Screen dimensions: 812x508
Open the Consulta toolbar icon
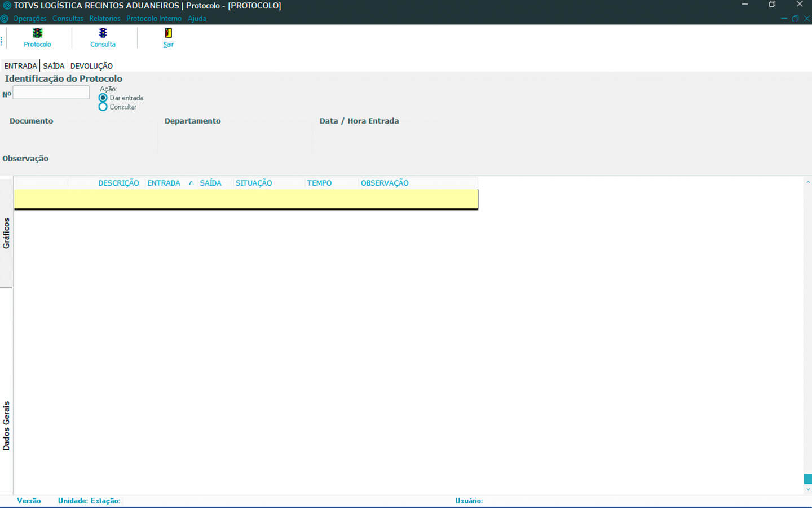point(103,33)
